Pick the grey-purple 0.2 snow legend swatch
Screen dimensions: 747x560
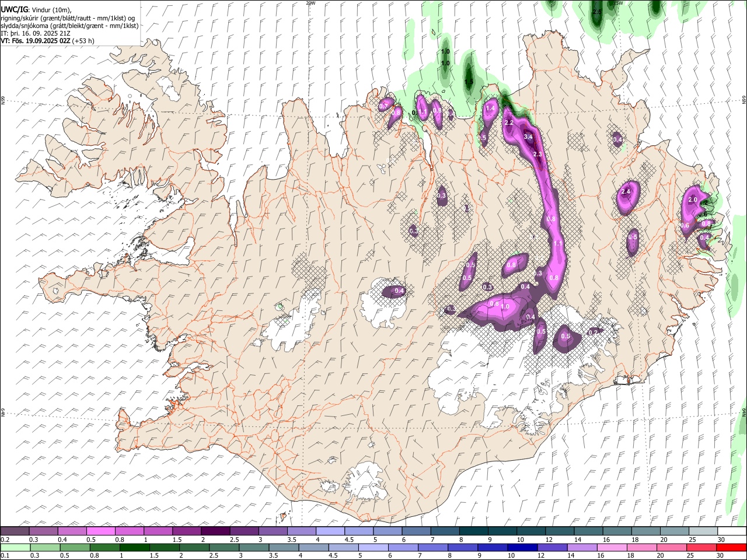pos(15,531)
